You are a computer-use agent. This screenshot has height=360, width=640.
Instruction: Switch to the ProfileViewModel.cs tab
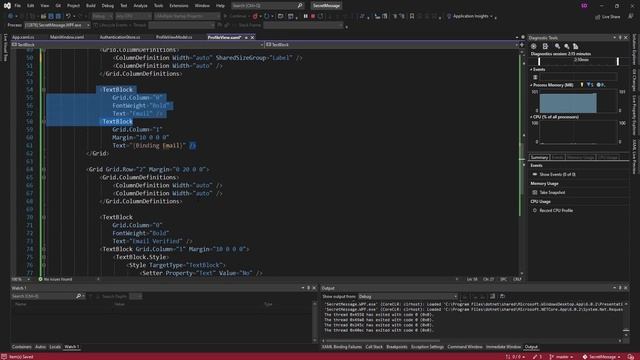coord(174,37)
